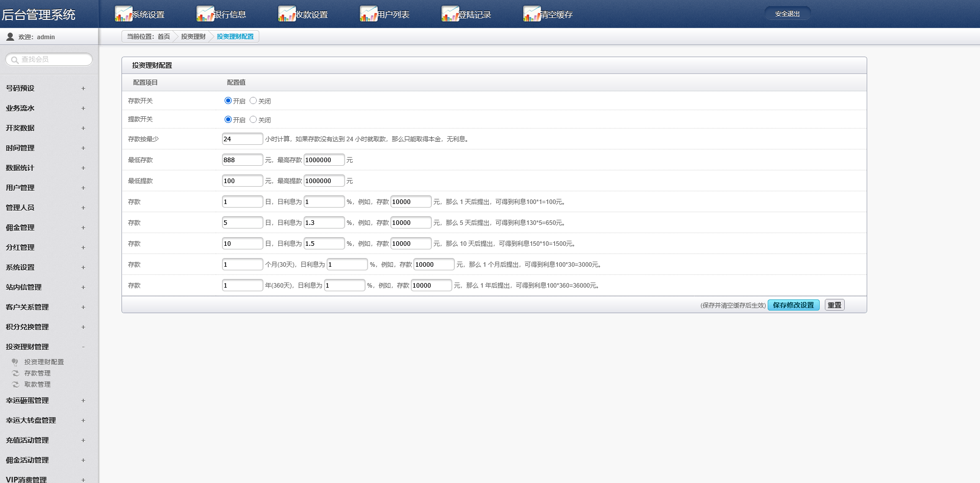
Task: Select 开启 for 存款开关
Action: 228,100
